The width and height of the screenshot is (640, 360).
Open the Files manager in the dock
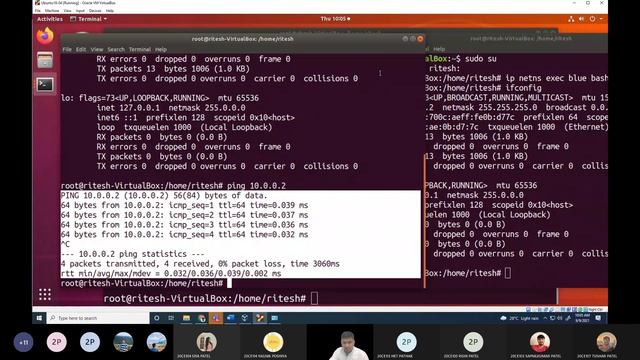coord(45,60)
